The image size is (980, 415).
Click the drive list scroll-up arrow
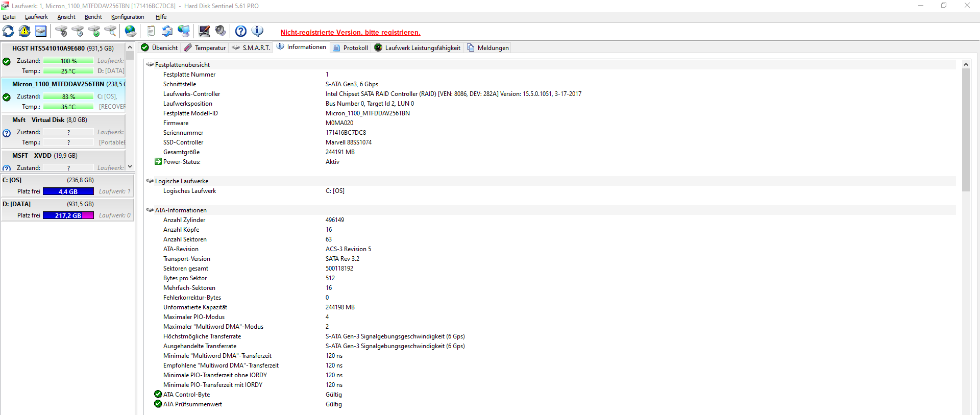130,47
